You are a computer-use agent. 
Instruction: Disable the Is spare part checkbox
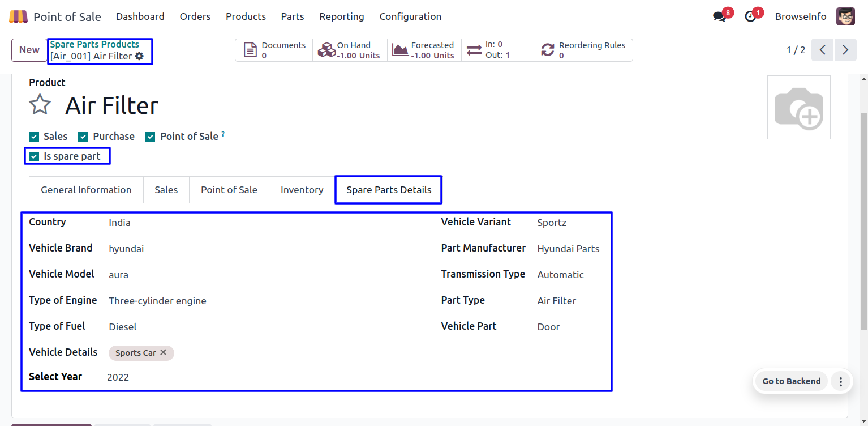pyautogui.click(x=34, y=156)
